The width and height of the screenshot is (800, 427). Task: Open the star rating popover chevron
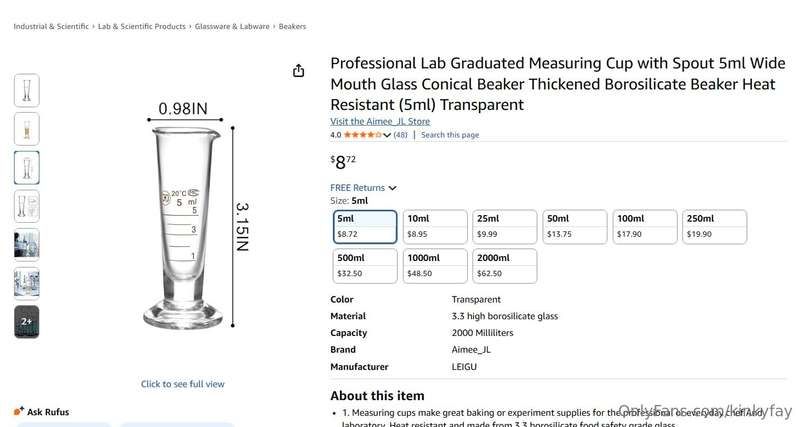387,135
